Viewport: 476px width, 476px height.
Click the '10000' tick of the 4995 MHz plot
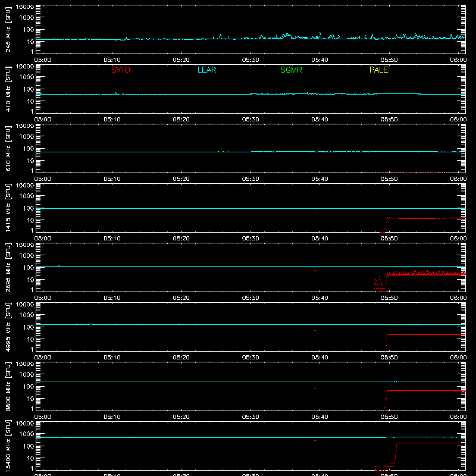point(25,305)
